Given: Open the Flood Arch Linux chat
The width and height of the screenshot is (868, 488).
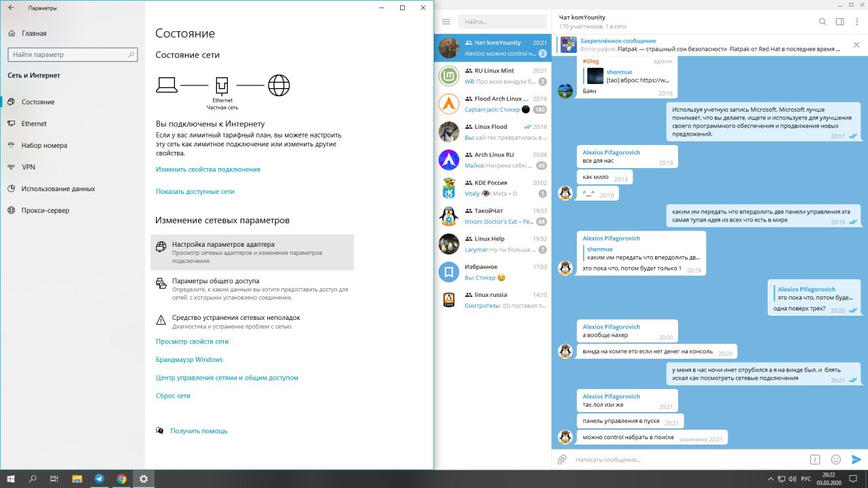Looking at the screenshot, I should pos(493,104).
